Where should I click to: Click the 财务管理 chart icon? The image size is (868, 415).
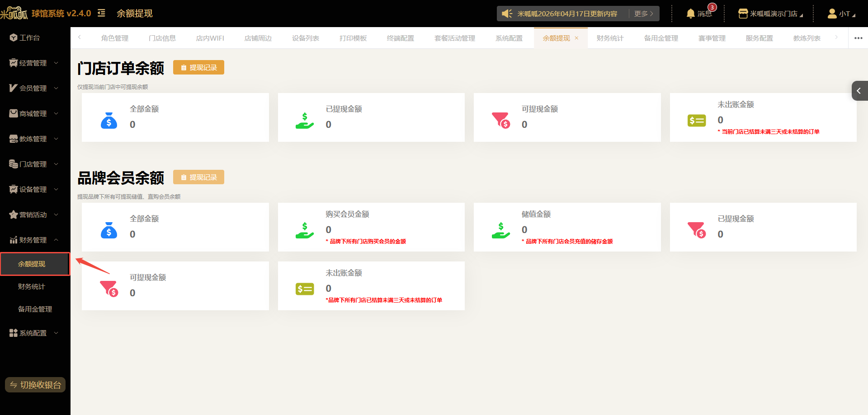14,240
